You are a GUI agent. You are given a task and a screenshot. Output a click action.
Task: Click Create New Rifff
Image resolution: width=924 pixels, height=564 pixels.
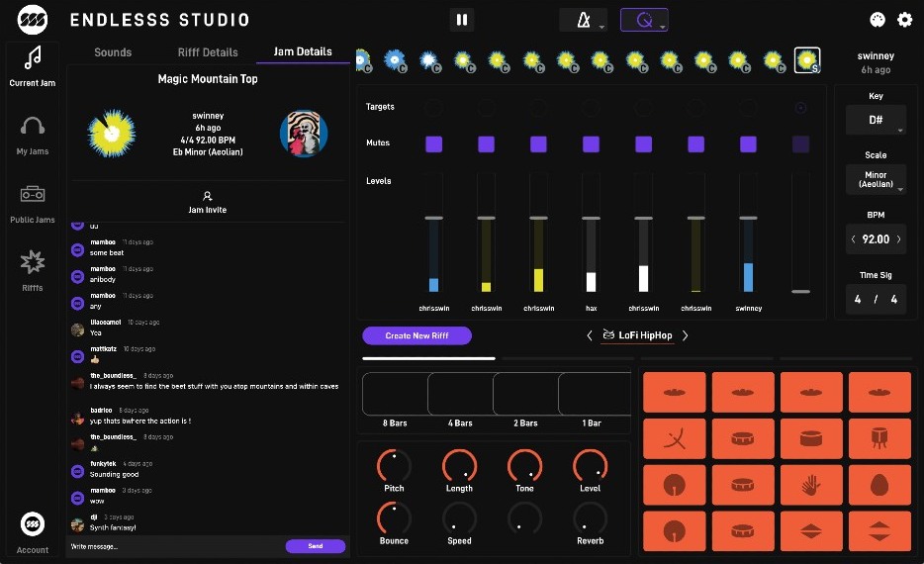(x=416, y=335)
